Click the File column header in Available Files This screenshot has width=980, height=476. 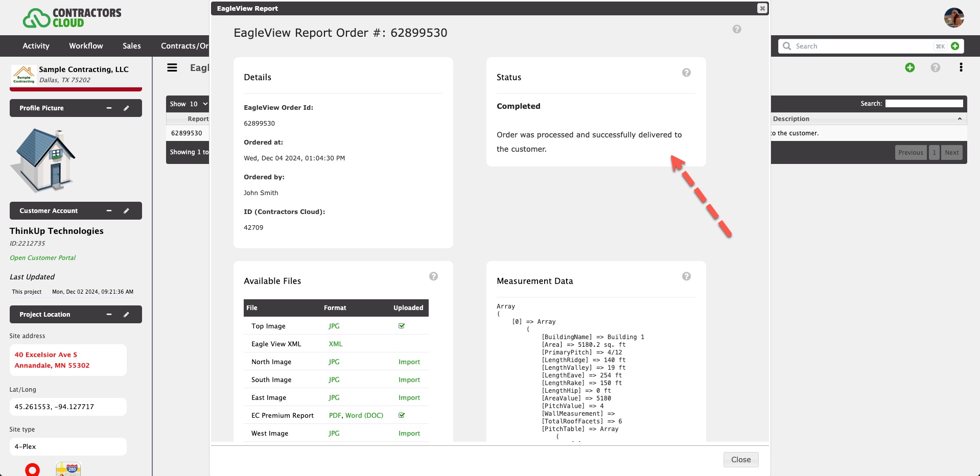click(252, 307)
